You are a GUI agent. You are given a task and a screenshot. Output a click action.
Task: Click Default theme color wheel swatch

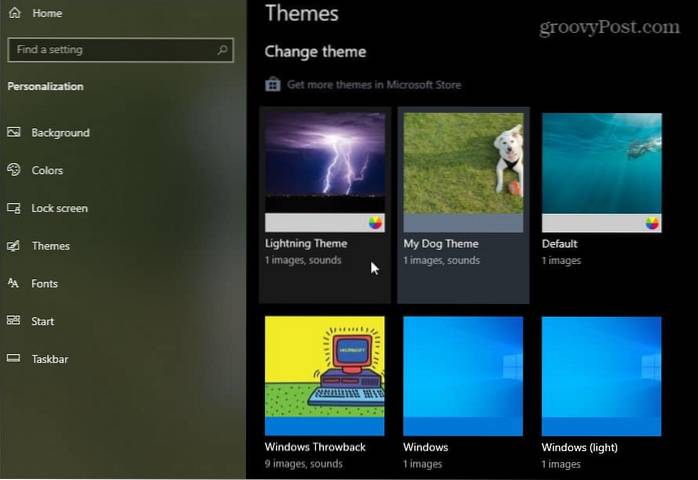tap(652, 223)
